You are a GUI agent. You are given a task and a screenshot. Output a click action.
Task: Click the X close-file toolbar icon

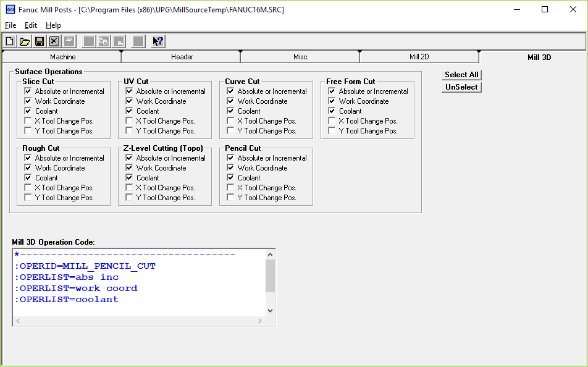54,41
